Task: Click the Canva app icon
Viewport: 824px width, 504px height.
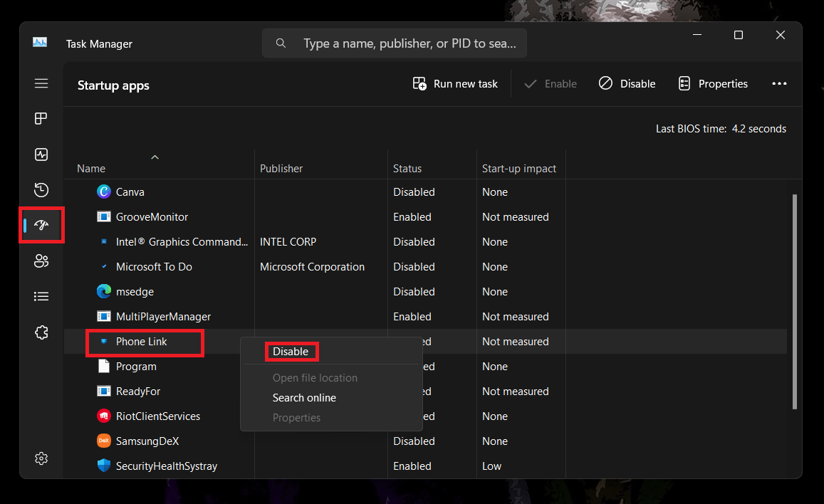Action: pos(104,191)
